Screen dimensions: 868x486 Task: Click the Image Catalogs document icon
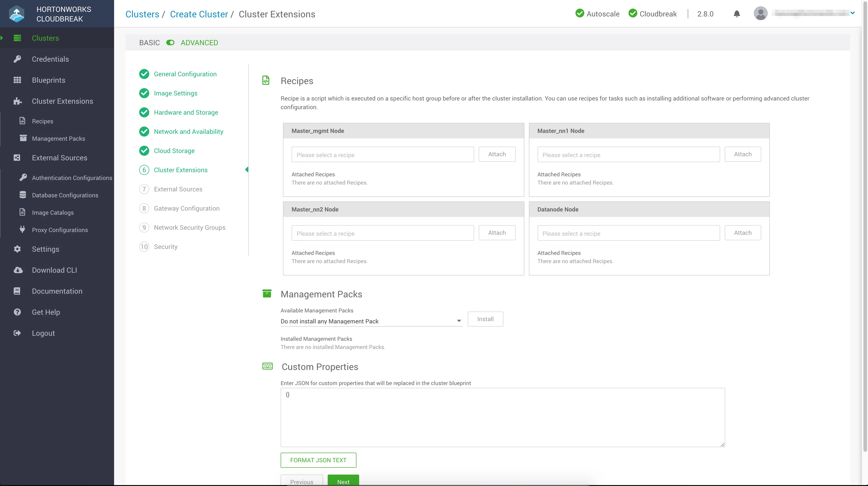click(x=22, y=212)
